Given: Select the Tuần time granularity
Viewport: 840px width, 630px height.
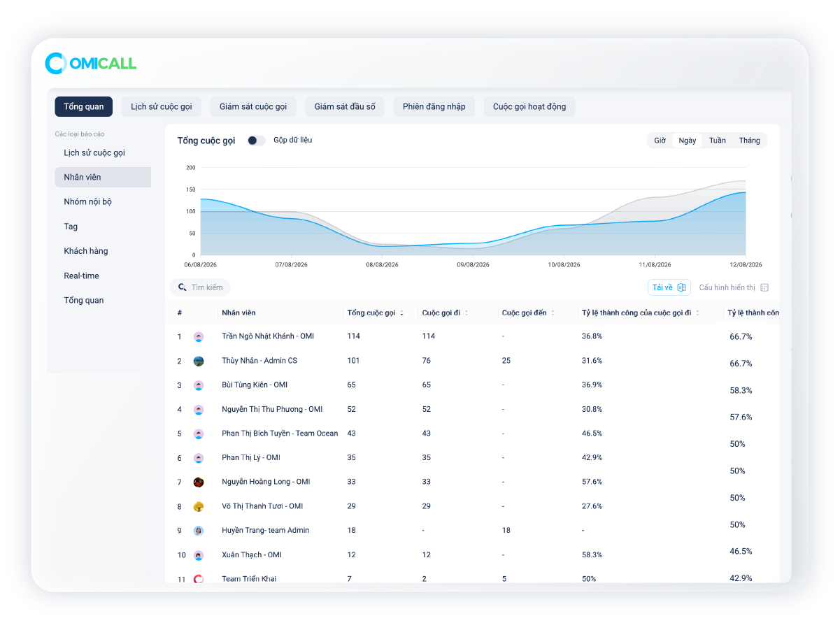Looking at the screenshot, I should pos(717,141).
